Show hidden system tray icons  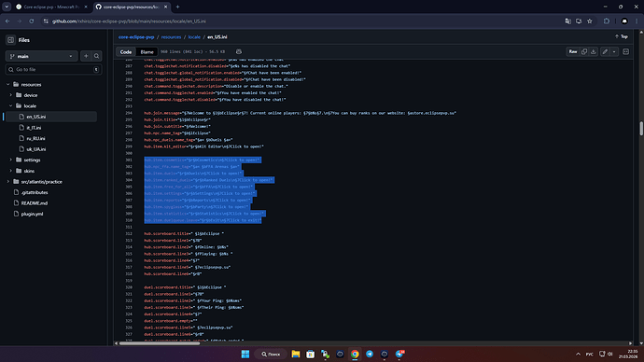point(579,355)
